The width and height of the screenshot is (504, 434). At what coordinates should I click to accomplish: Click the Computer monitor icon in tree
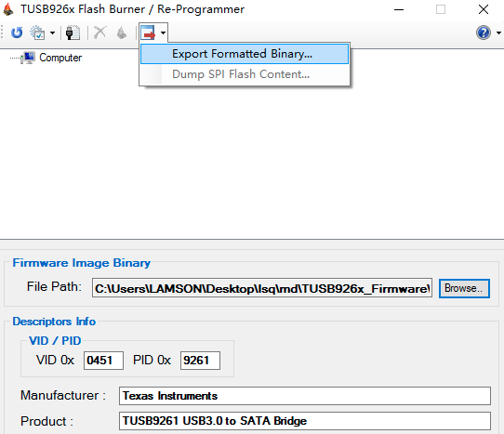tap(28, 58)
